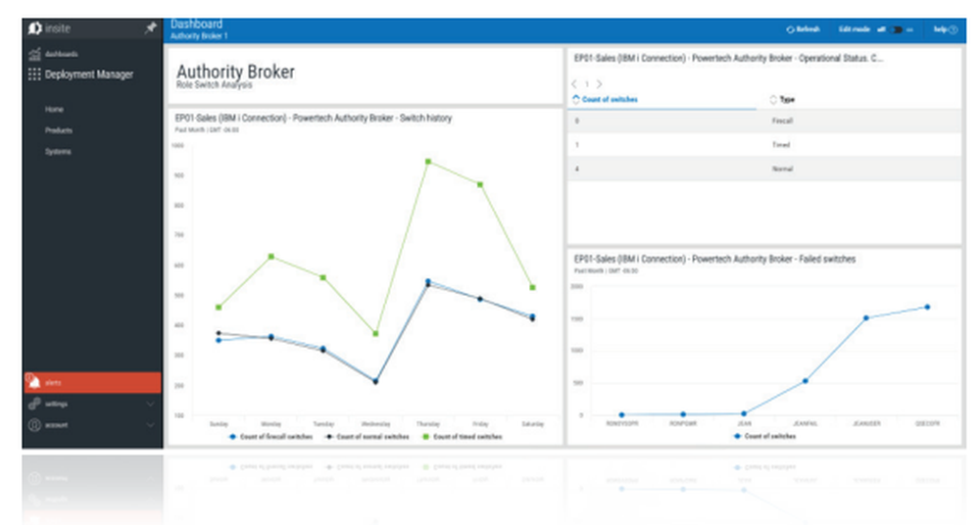Click the Type column header
Screen dimensions: 980x525
click(x=788, y=99)
